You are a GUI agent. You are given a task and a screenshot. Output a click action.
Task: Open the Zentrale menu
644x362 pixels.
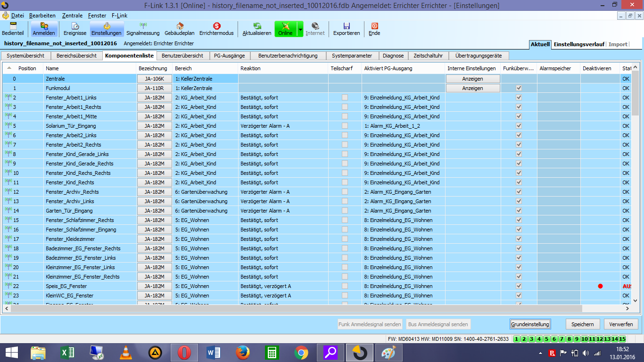(x=72, y=16)
